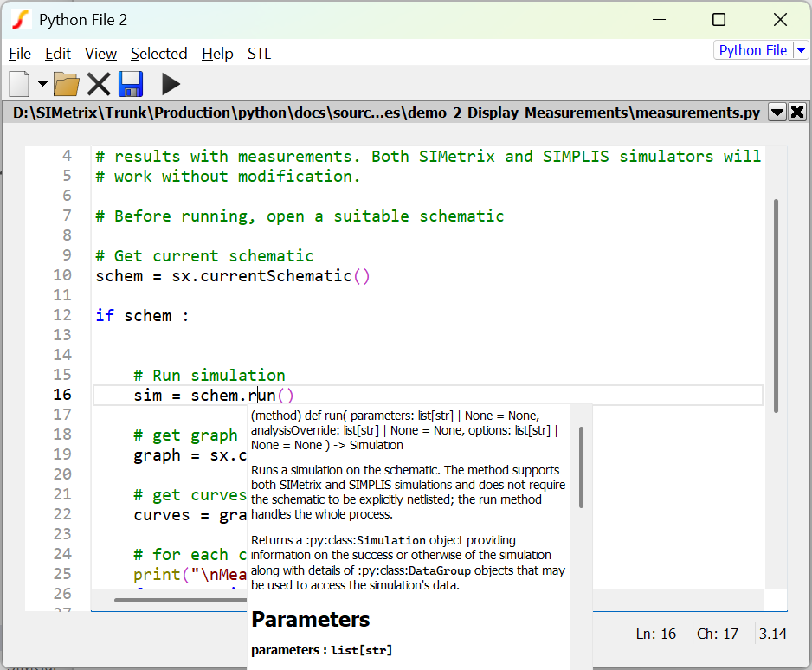Screen dimensions: 812x670
Task: Expand the file path tab list arrow
Action: [777, 112]
